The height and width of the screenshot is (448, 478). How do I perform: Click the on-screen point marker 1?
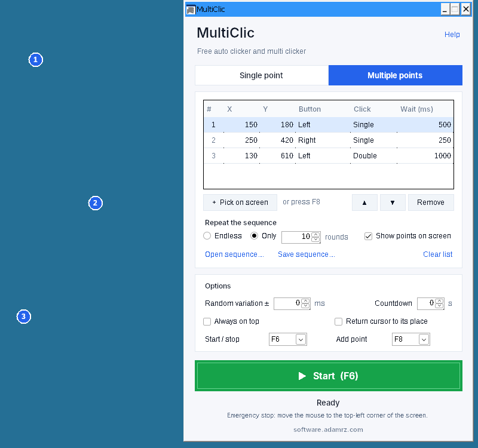[36, 60]
